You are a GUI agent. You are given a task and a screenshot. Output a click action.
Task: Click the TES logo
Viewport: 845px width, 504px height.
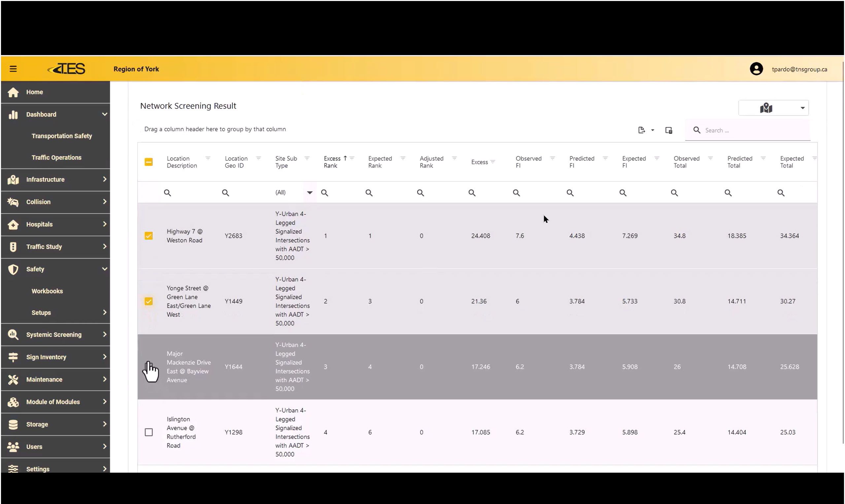click(67, 69)
